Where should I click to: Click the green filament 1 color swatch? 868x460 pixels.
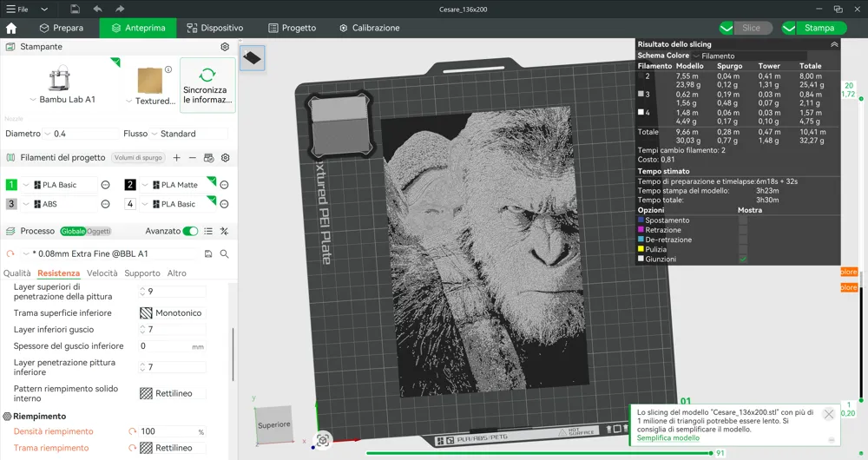click(x=11, y=185)
